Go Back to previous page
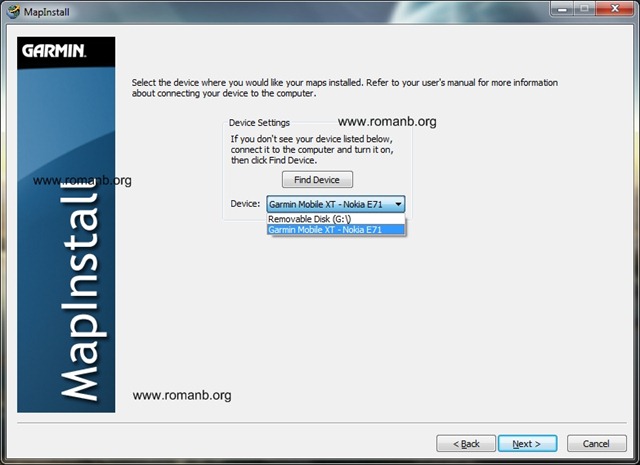The width and height of the screenshot is (640, 465). point(466,443)
